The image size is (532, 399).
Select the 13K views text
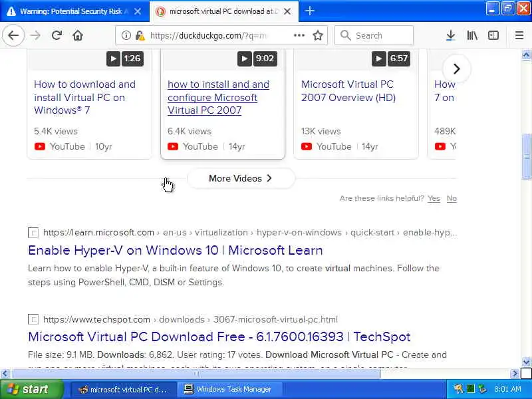point(321,131)
